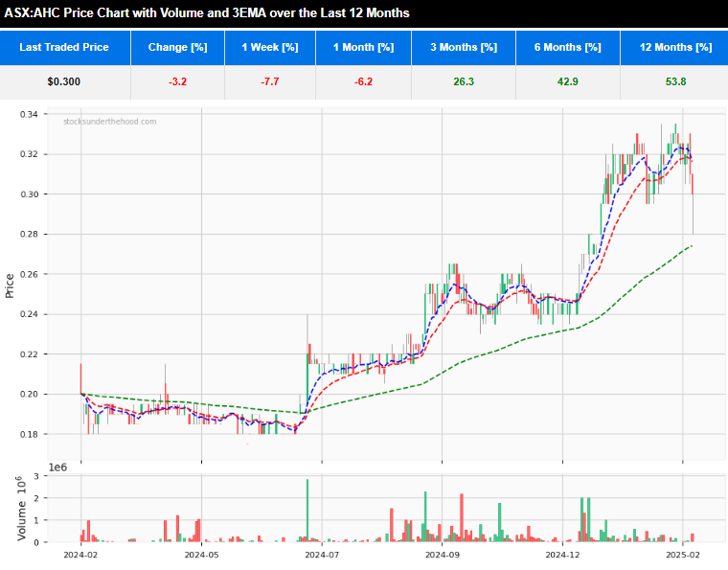
Task: Click the $0.300 last traded price value
Action: [x=63, y=81]
